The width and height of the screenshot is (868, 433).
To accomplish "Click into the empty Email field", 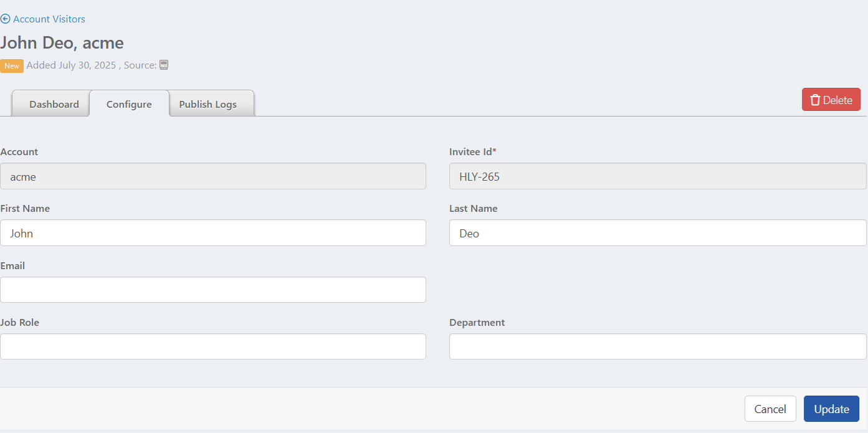I will click(x=213, y=290).
